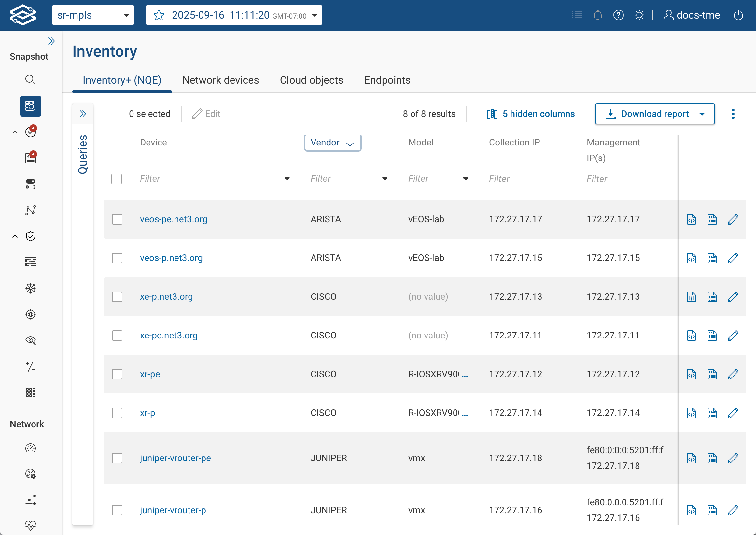Switch to the Network devices tab

[220, 80]
